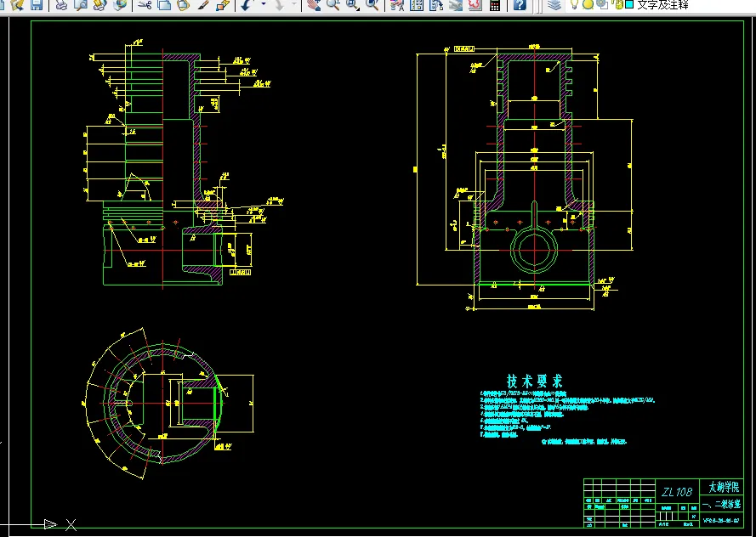
Task: Open the Help question mark icon
Action: (x=520, y=4)
